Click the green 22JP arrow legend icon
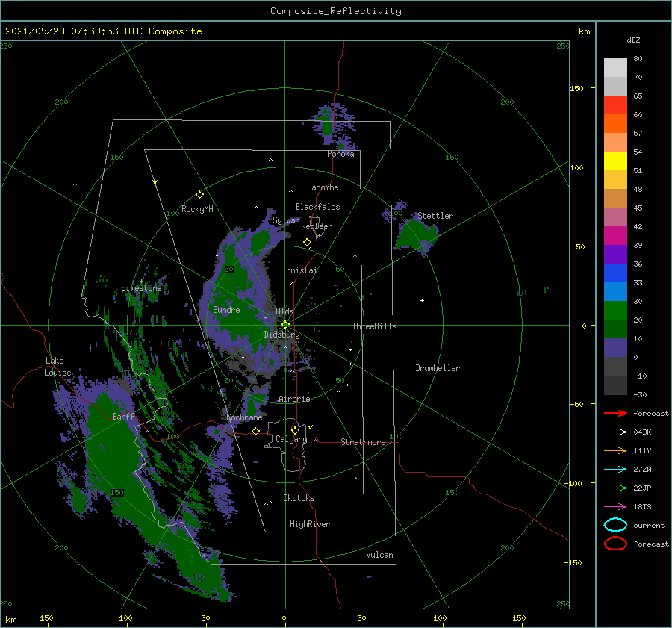The height and width of the screenshot is (628, 672). 615,488
